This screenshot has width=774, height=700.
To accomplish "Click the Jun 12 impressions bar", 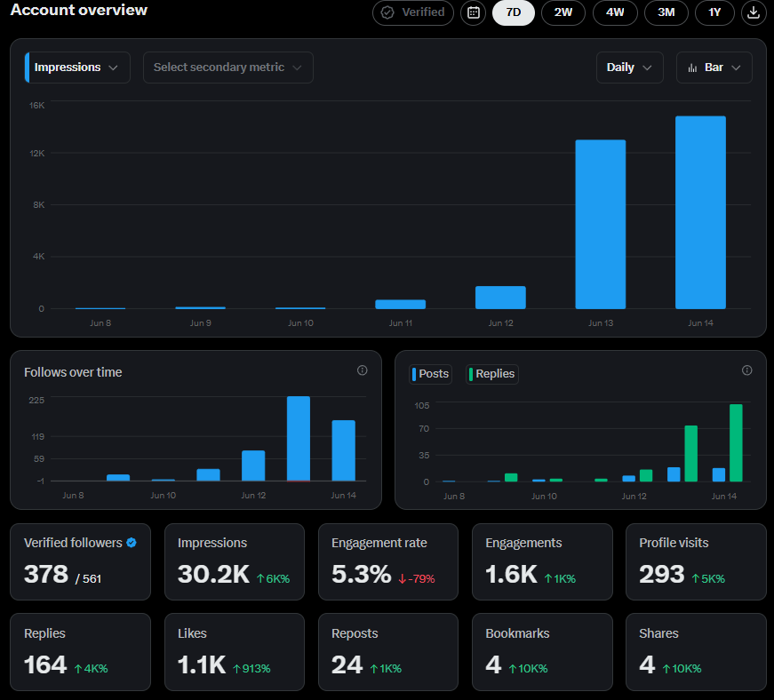I will tap(500, 298).
